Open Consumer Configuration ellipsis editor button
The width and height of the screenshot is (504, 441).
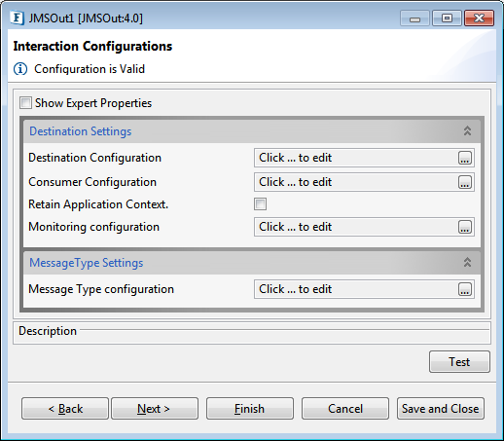click(465, 182)
